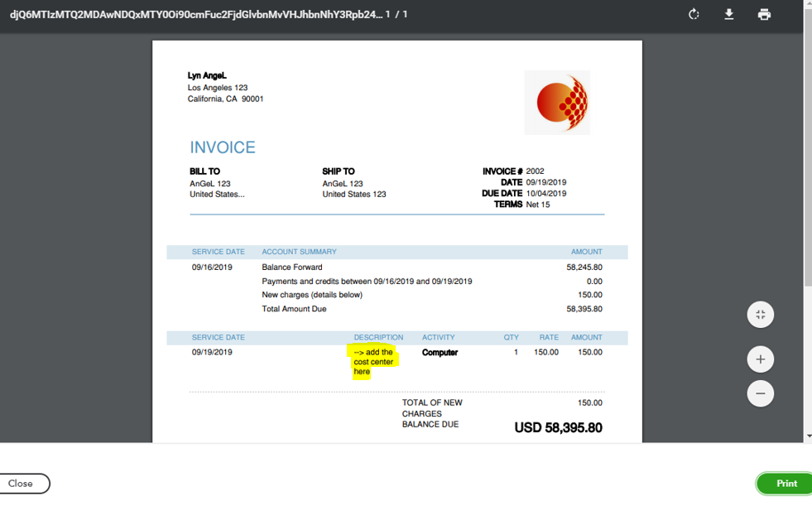Click the Lyn AngeL company name
The image size is (812, 506).
(x=207, y=75)
